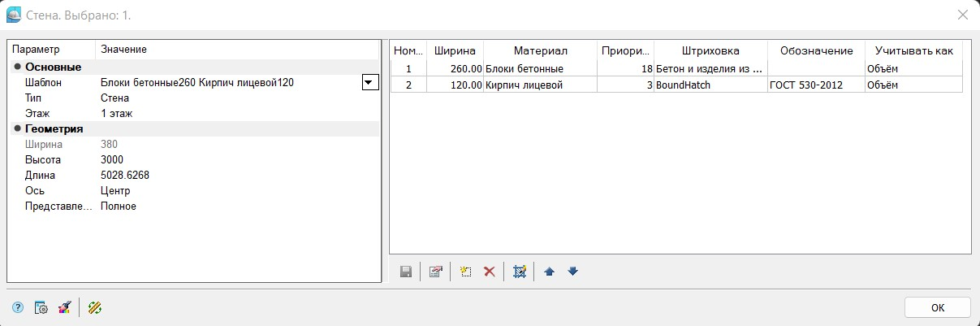Open dialog settings gear icon
The height and width of the screenshot is (326, 980).
click(41, 307)
